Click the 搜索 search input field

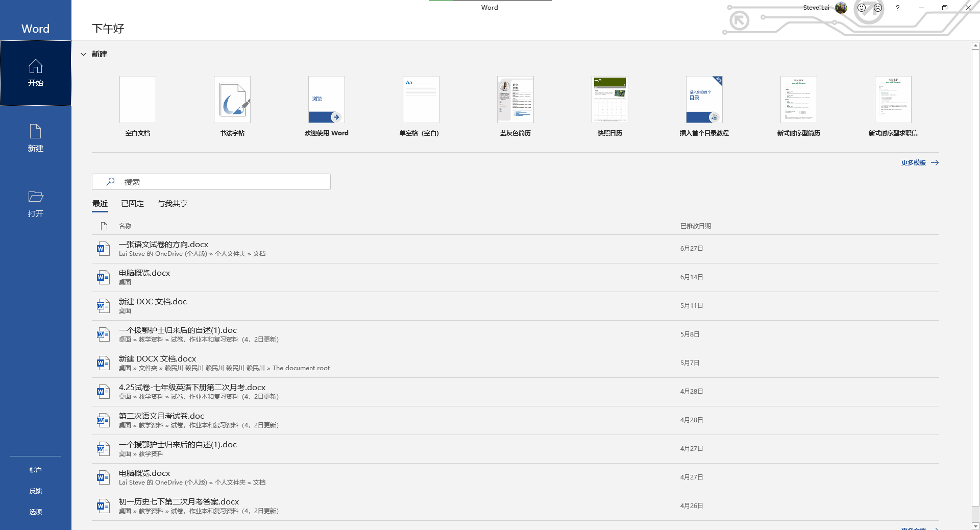click(211, 182)
